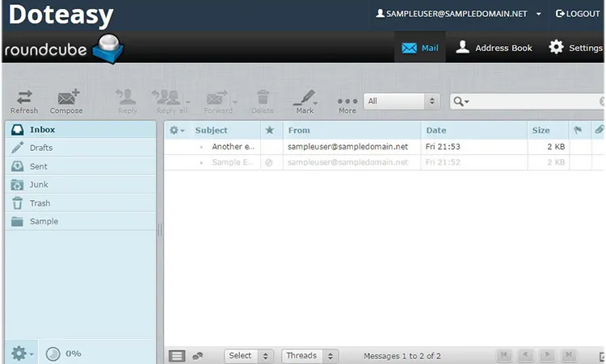Open the Select dropdown in footer
Image resolution: width=606 pixels, height=364 pixels.
coord(248,356)
